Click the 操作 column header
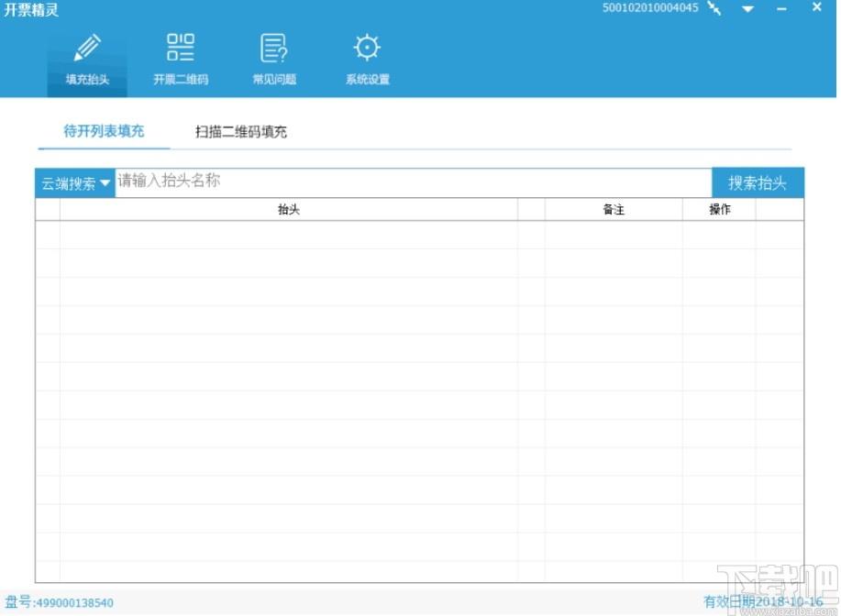The image size is (841, 616). pyautogui.click(x=719, y=210)
